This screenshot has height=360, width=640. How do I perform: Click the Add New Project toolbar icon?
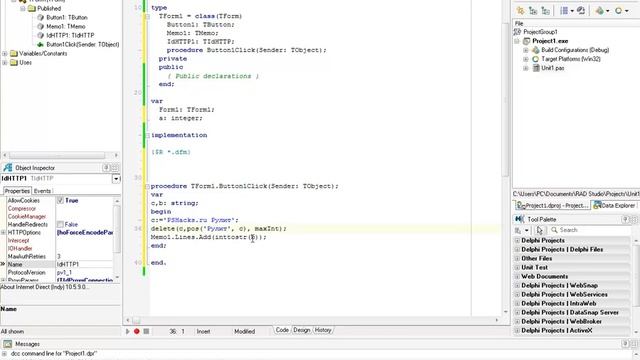533,11
